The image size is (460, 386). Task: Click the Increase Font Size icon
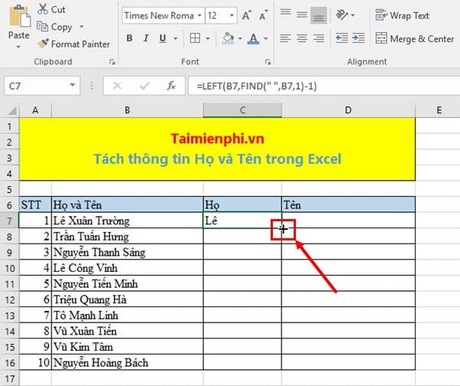tap(247, 15)
